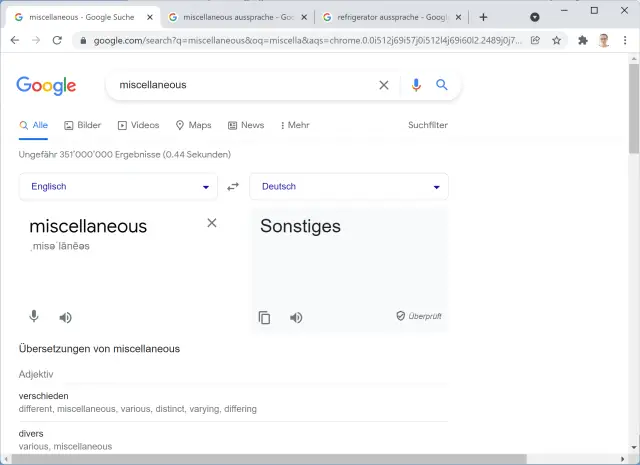Clear the miscellaneous source text
640x465 pixels.
coord(212,223)
